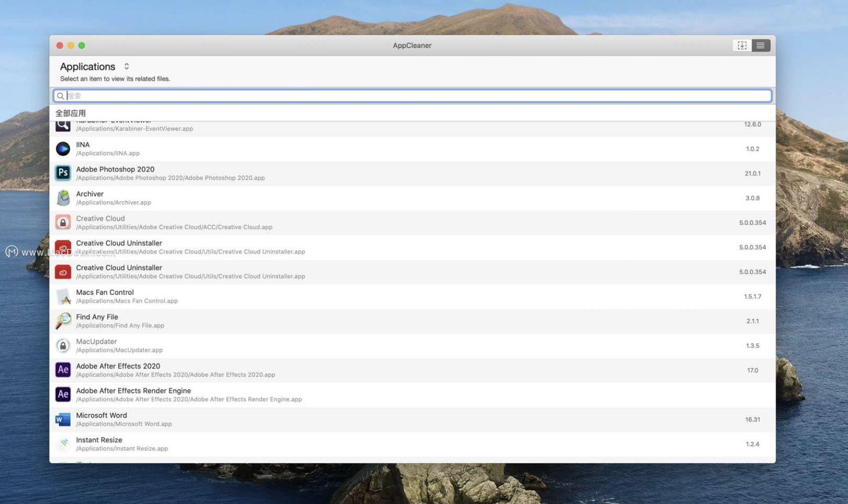Click the search magnifier icon in the search field
This screenshot has width=848, height=504.
pyautogui.click(x=61, y=96)
